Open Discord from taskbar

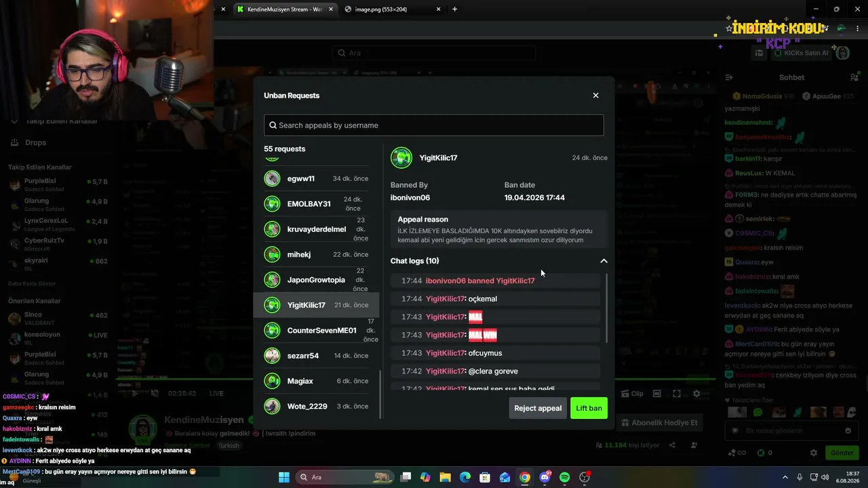[x=545, y=477]
